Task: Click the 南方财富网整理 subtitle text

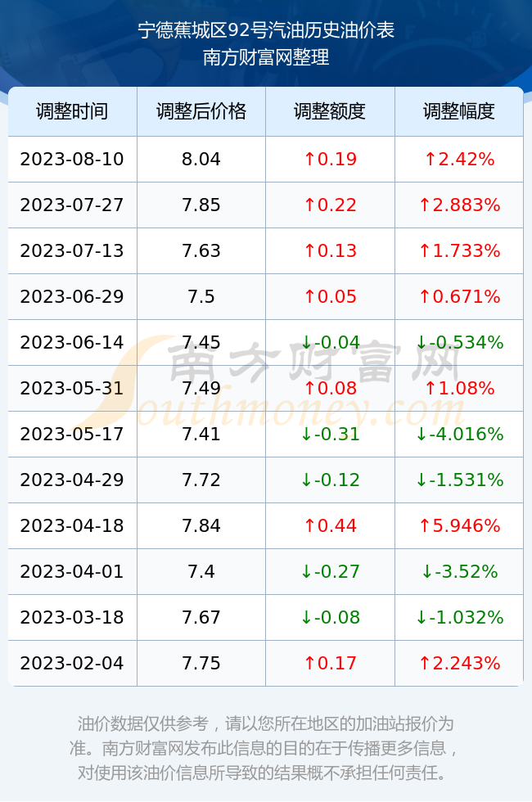Action: [266, 57]
